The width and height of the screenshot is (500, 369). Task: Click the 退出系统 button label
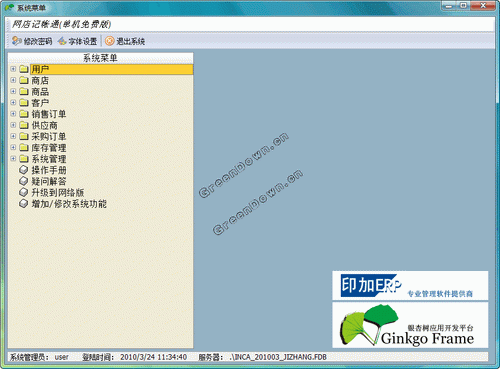130,41
